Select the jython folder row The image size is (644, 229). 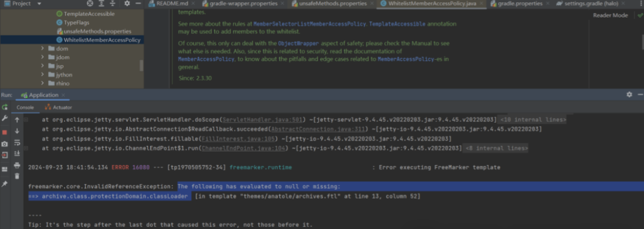[72, 75]
